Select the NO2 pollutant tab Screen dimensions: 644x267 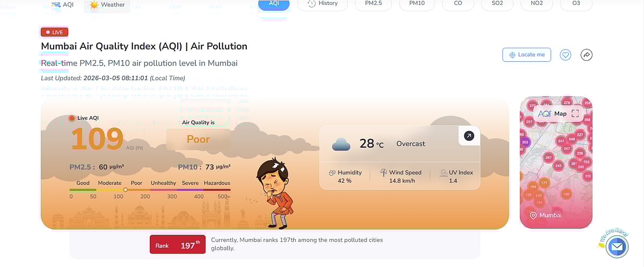537,4
